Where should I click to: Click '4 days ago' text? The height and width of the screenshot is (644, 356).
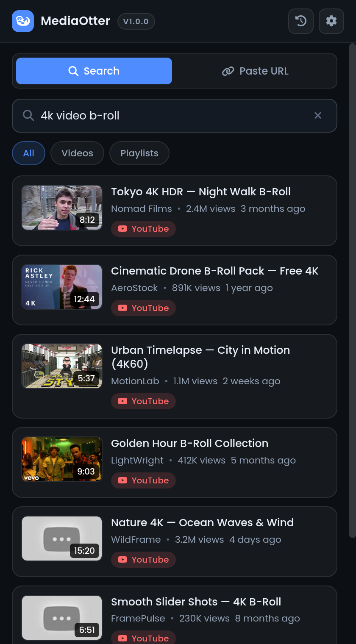click(255, 540)
